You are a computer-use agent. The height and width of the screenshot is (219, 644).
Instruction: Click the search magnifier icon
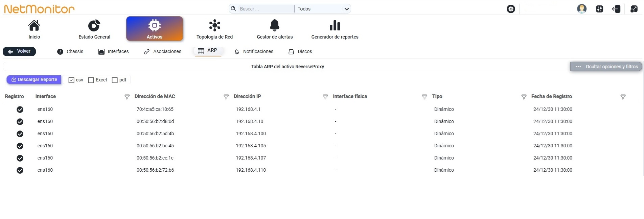[x=233, y=9]
